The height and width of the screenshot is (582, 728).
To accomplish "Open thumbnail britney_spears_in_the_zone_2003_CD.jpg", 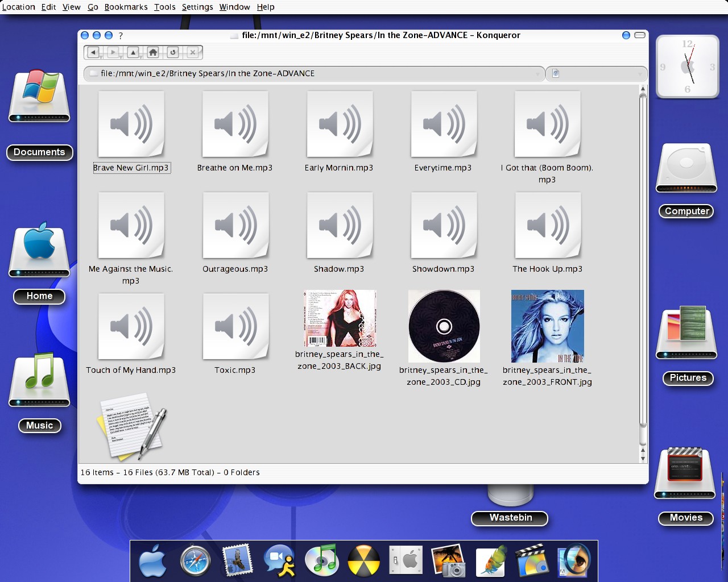I will 444,326.
